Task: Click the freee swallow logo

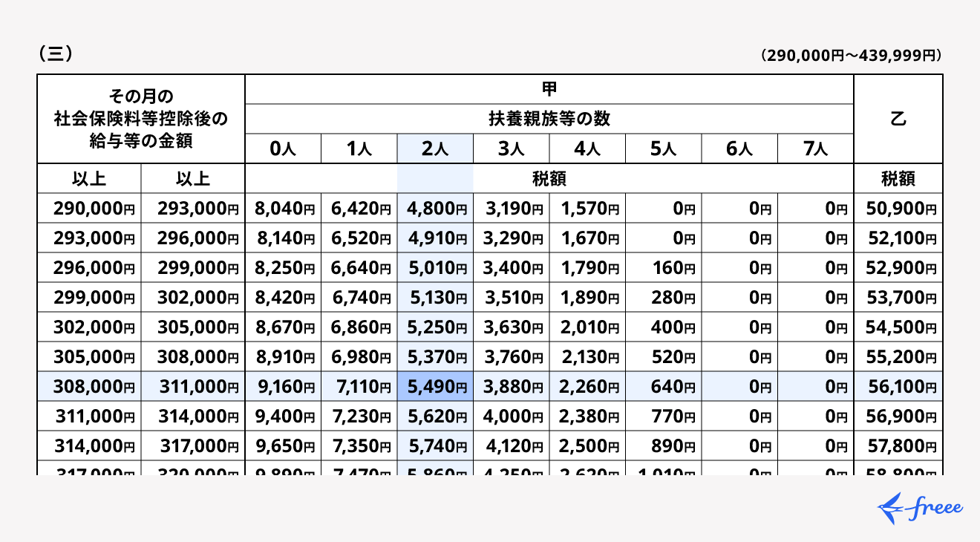Action: 921,508
